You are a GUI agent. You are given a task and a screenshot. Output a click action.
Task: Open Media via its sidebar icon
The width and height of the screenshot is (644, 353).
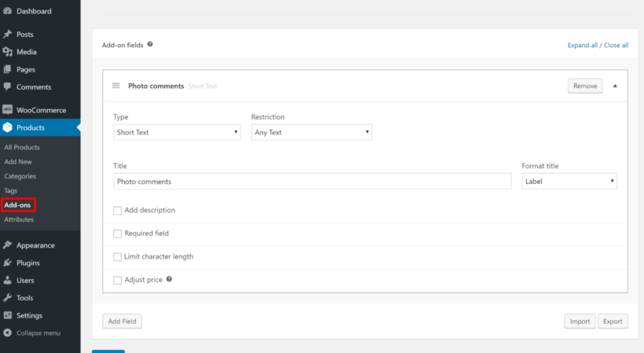click(x=8, y=52)
